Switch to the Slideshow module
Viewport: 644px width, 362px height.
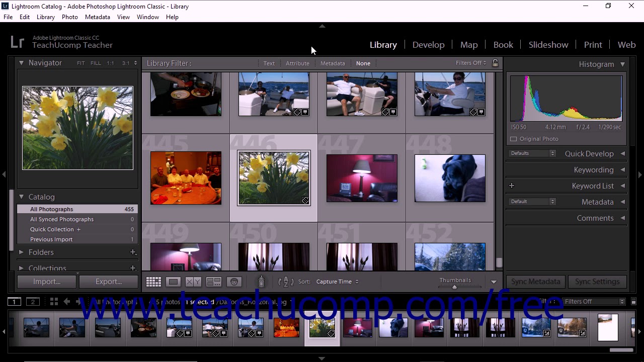(548, 45)
